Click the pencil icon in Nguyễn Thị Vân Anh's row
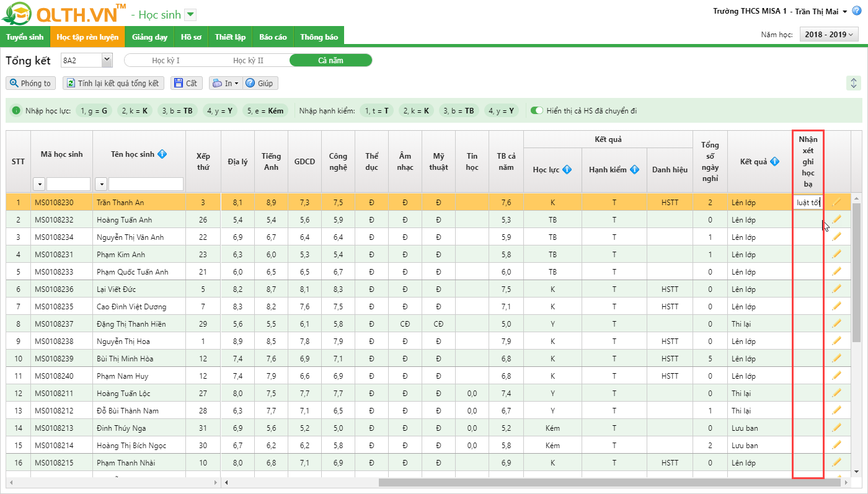This screenshot has height=494, width=868. point(836,237)
